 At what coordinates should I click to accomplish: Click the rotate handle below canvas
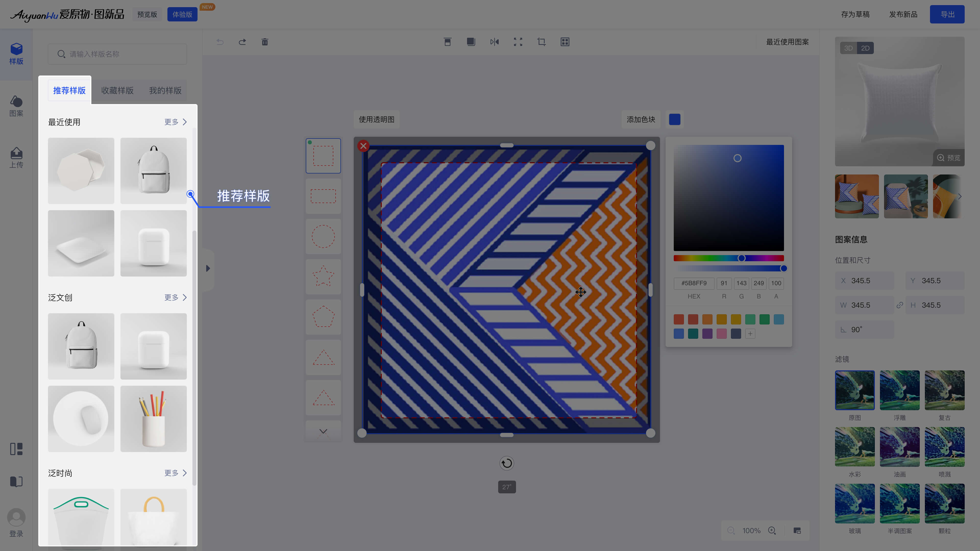coord(506,463)
